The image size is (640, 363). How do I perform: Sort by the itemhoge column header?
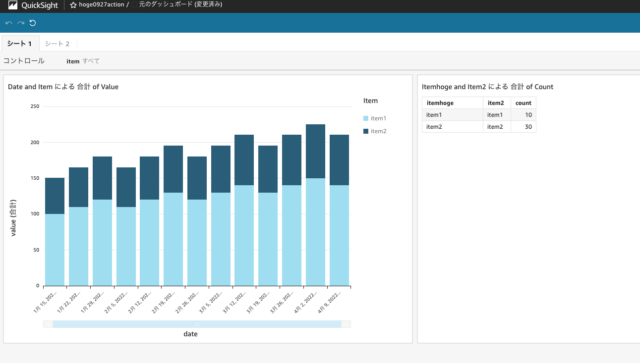pyautogui.click(x=453, y=103)
